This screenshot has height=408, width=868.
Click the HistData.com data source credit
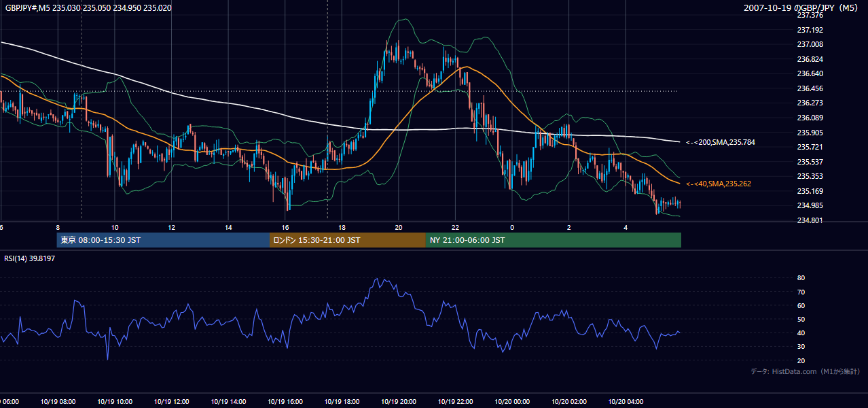pos(805,371)
